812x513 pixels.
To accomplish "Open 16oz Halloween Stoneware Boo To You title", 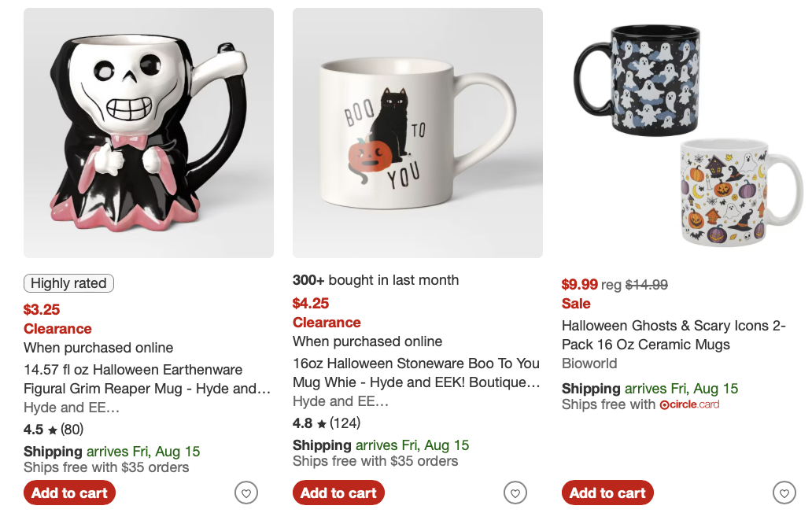I will click(x=416, y=373).
